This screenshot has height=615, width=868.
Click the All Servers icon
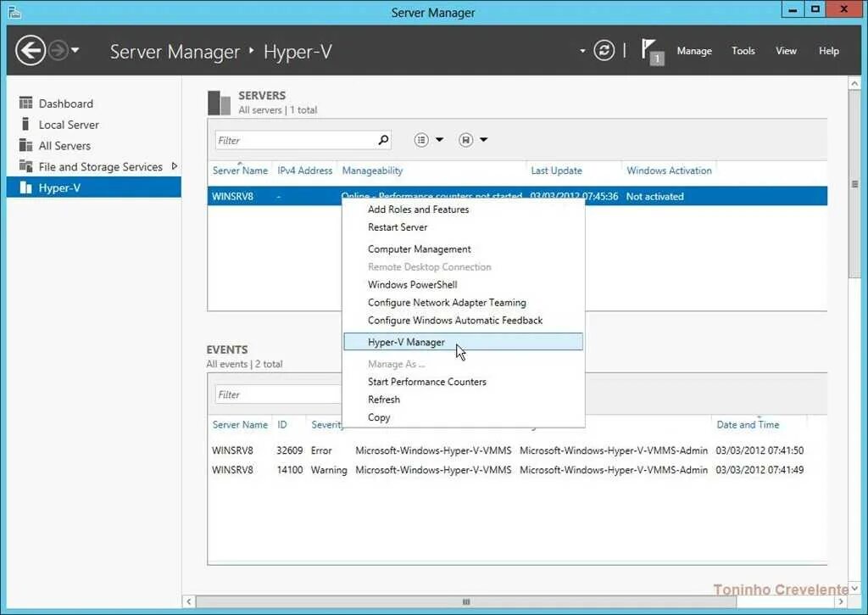point(25,145)
